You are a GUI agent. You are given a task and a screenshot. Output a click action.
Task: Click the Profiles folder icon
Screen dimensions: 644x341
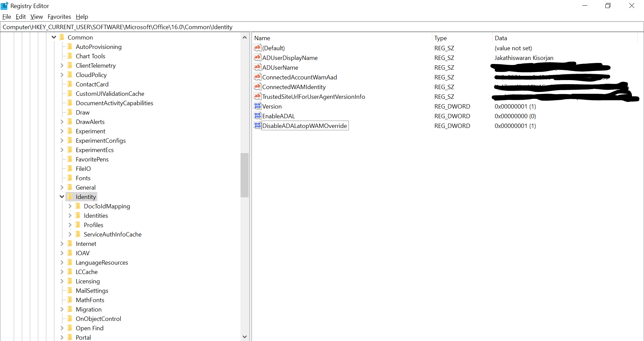click(x=78, y=225)
